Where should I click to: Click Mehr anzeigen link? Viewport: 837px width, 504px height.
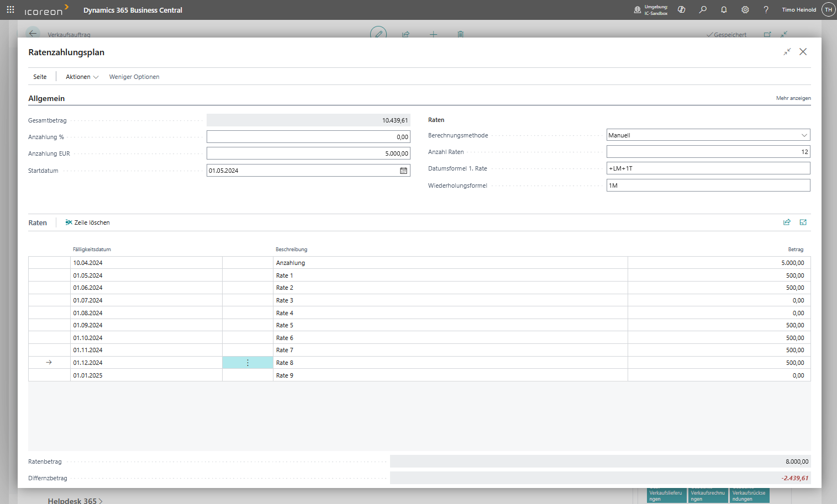(x=793, y=98)
